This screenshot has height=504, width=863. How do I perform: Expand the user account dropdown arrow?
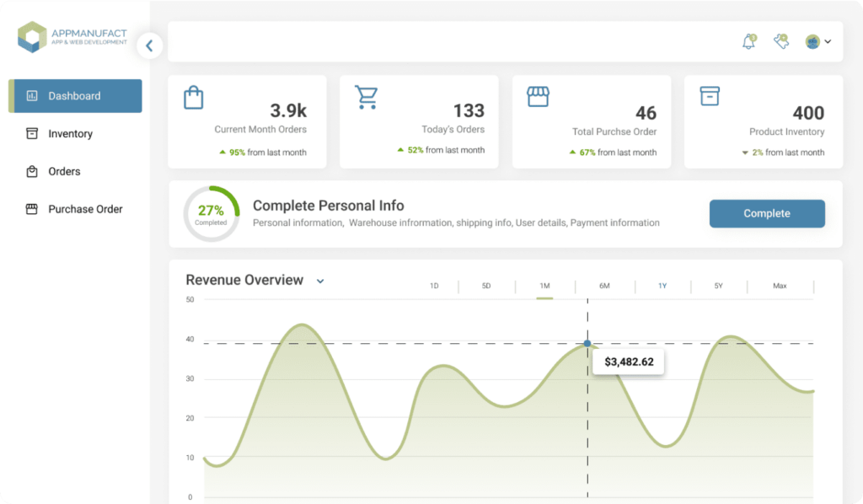pos(828,42)
